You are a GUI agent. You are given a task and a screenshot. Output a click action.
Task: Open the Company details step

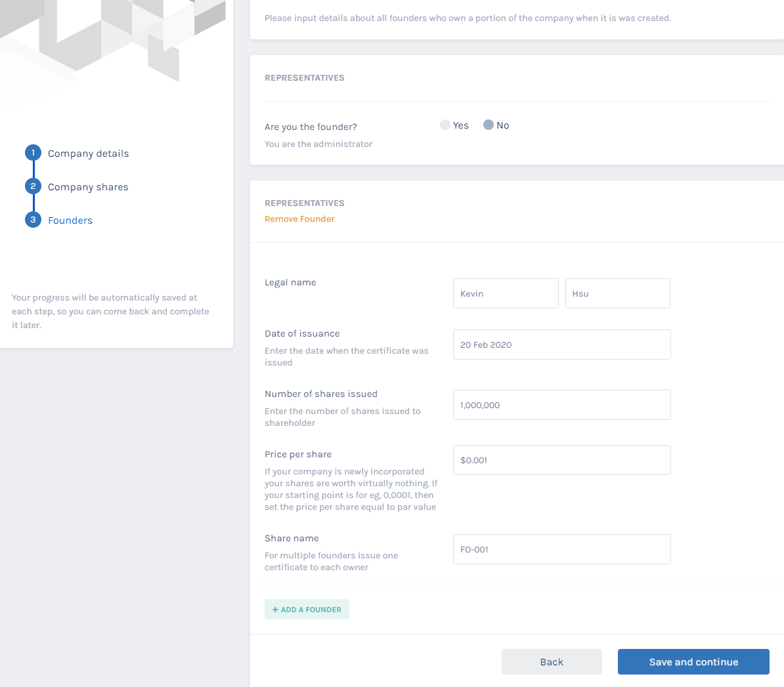click(89, 154)
